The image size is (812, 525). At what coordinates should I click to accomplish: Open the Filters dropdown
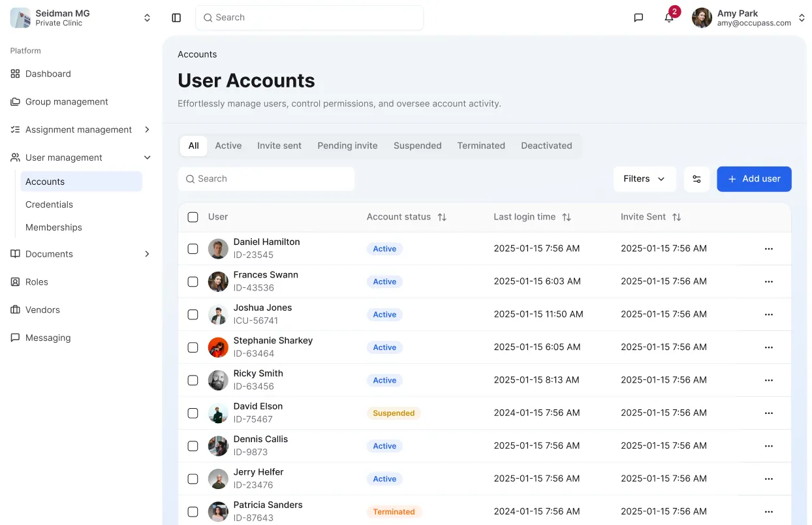pos(644,179)
